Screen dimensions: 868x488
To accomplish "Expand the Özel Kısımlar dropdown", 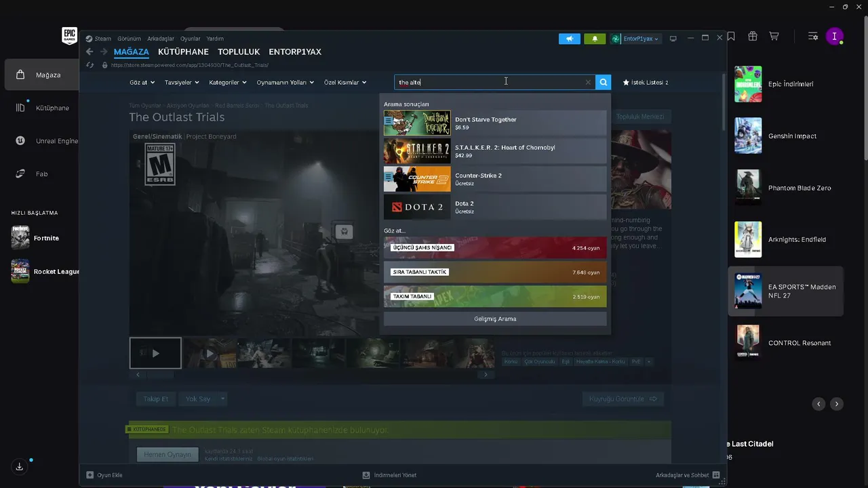I will [x=345, y=83].
